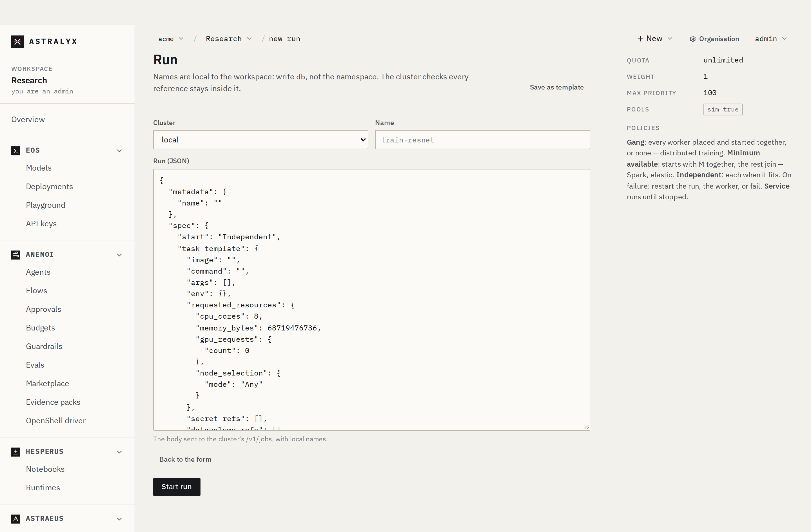
Task: Go to Overview in the sidebar
Action: pos(28,120)
